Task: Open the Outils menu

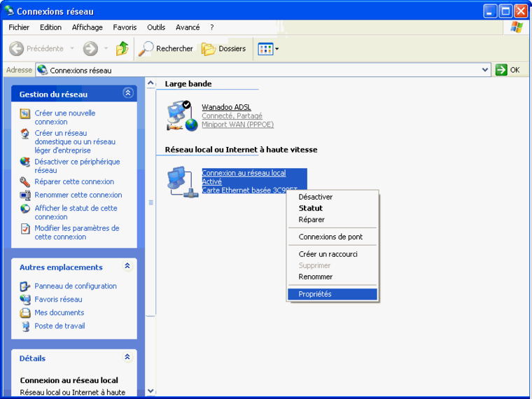Action: point(156,27)
